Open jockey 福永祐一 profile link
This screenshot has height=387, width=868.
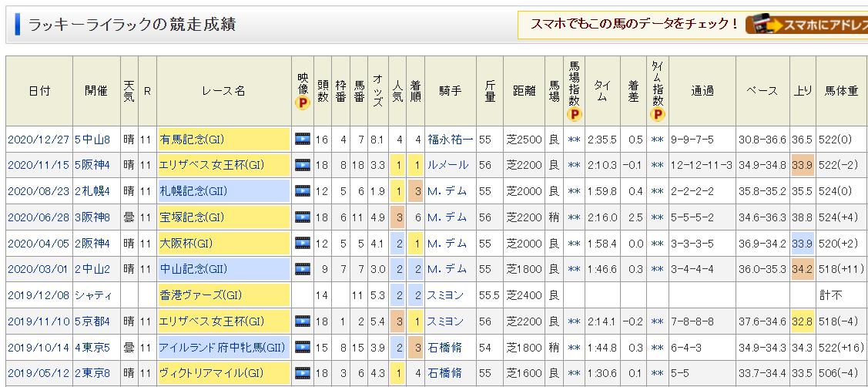pyautogui.click(x=450, y=140)
